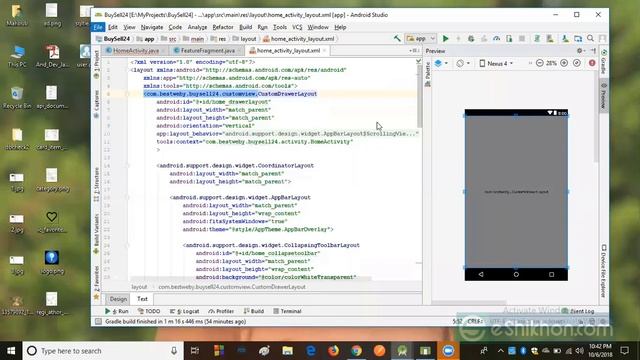Click the Debug app bug icon

pos(471,39)
